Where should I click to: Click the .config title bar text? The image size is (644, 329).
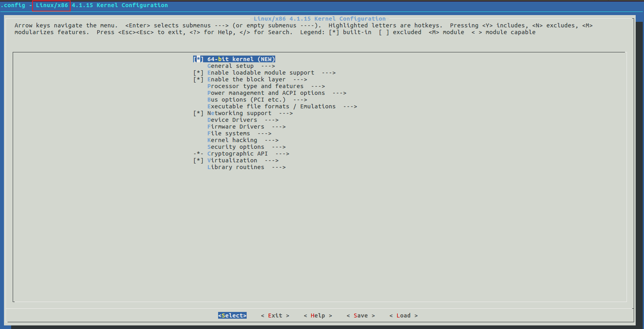13,5
